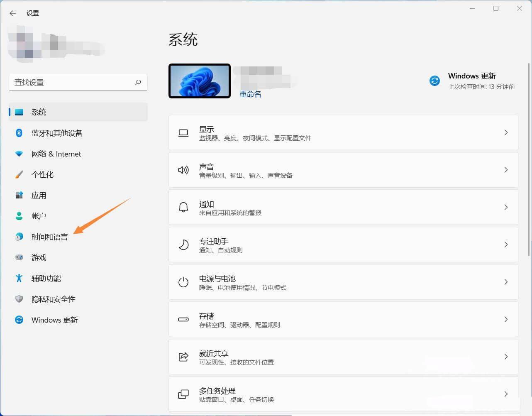Click the 重命名 link under device name
The image size is (532, 416).
[250, 94]
